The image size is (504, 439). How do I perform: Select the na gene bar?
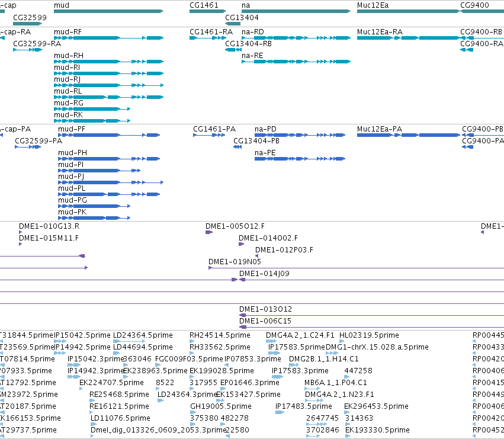296,11
